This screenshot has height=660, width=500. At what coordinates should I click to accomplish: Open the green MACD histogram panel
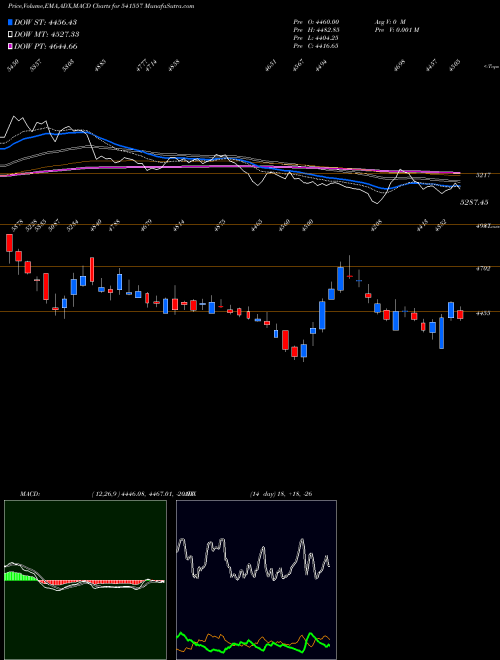[85, 580]
